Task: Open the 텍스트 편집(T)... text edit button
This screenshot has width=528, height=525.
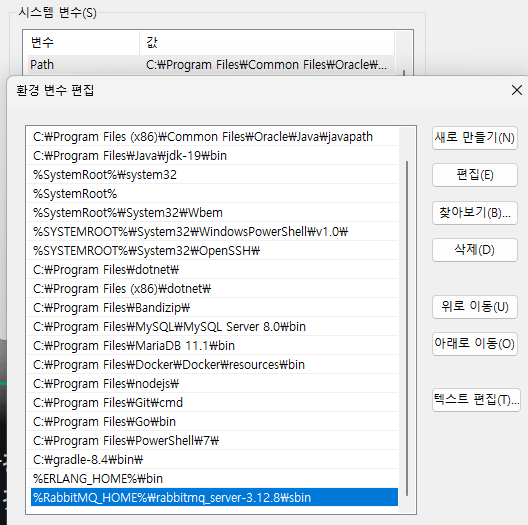Action: click(476, 400)
